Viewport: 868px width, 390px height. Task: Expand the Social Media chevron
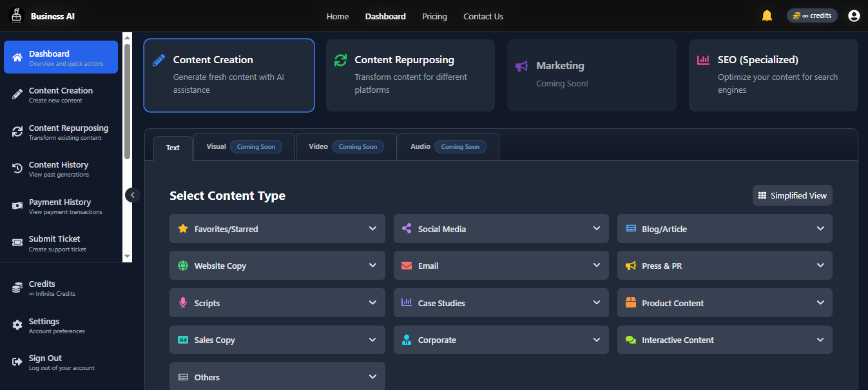[596, 228]
